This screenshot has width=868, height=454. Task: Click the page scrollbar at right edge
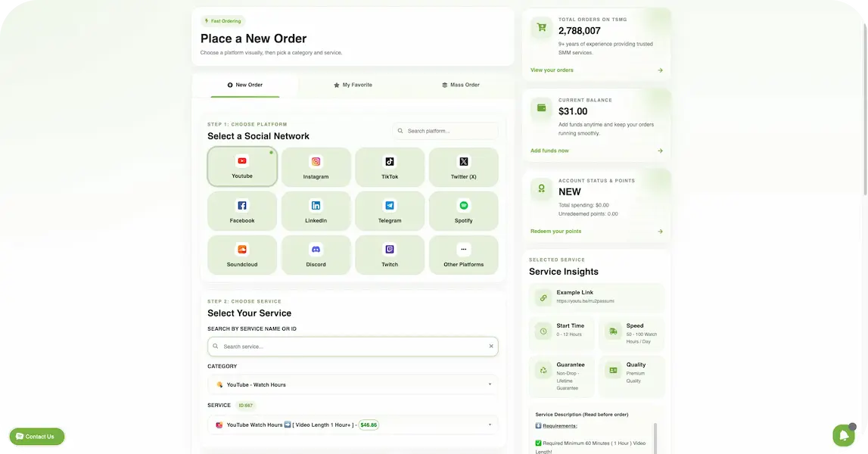click(x=865, y=110)
